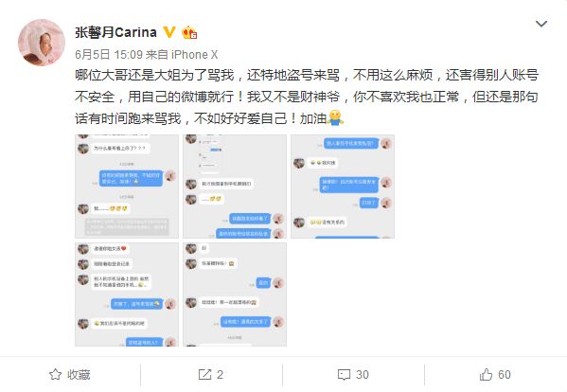
Task: Open the second chat screenshot thumbnail
Action: click(x=235, y=187)
